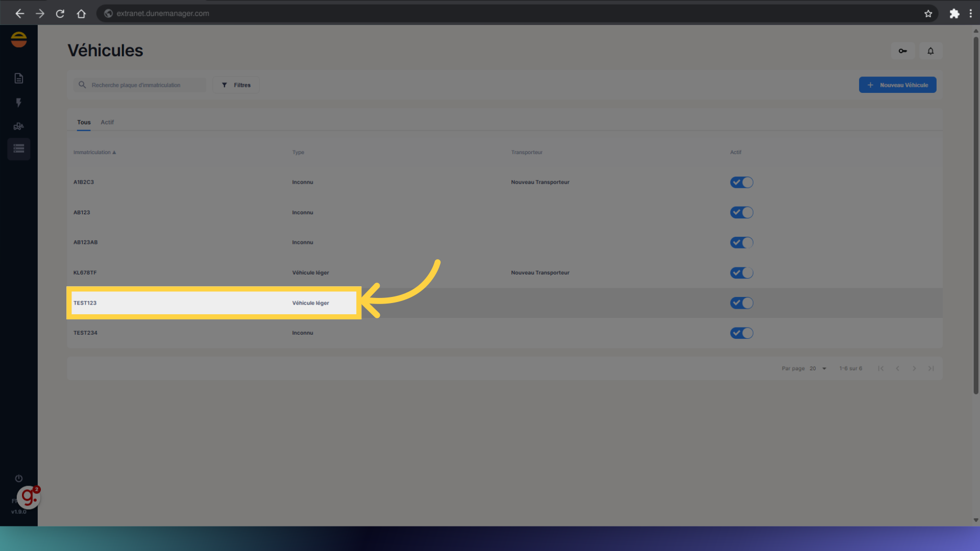Open the documents icon in sidebar
Viewport: 980px width, 551px height.
[19, 78]
